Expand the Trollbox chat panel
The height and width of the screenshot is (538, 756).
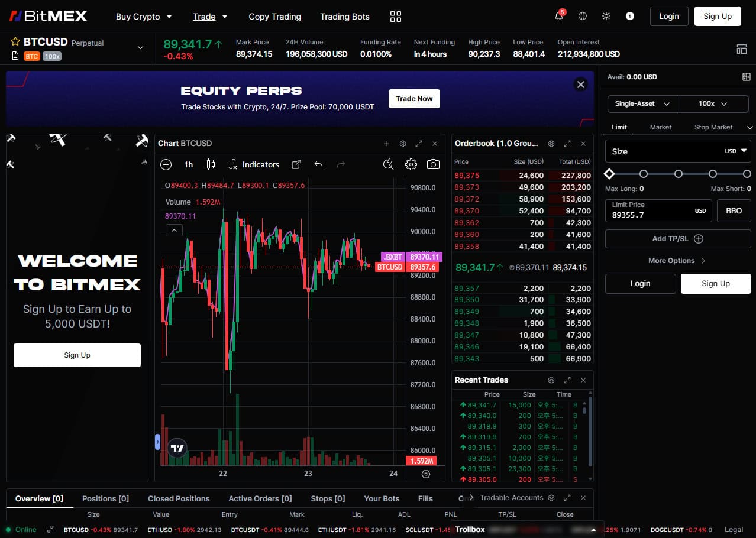[593, 529]
